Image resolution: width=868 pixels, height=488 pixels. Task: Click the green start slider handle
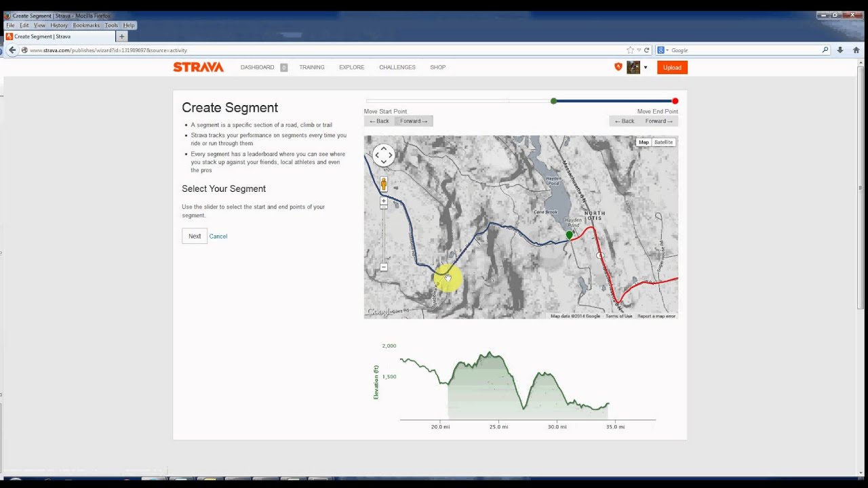[553, 101]
